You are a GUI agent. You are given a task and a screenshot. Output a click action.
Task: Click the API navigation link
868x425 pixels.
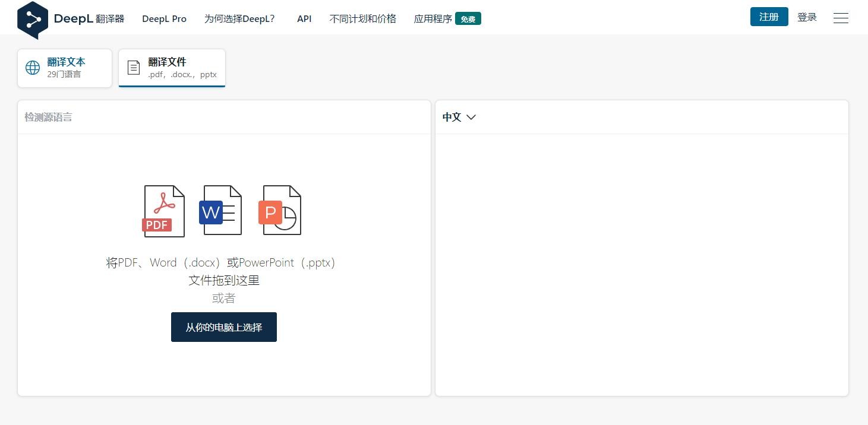click(304, 18)
